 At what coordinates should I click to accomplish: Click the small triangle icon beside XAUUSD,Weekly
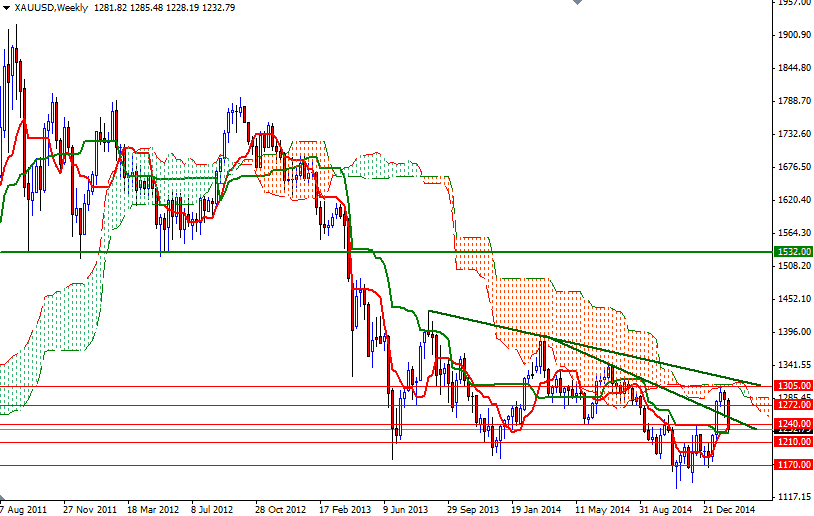point(6,8)
